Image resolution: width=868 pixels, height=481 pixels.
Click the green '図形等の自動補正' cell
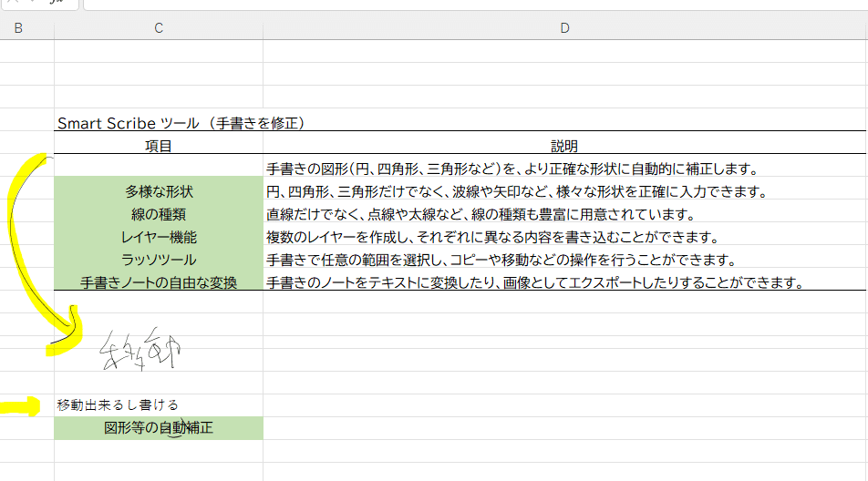pos(159,428)
